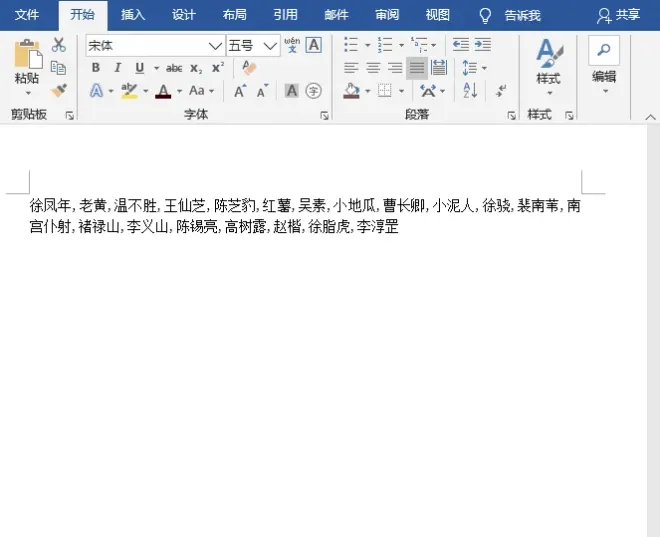660x537 pixels.
Task: Align text left
Action: 351,68
